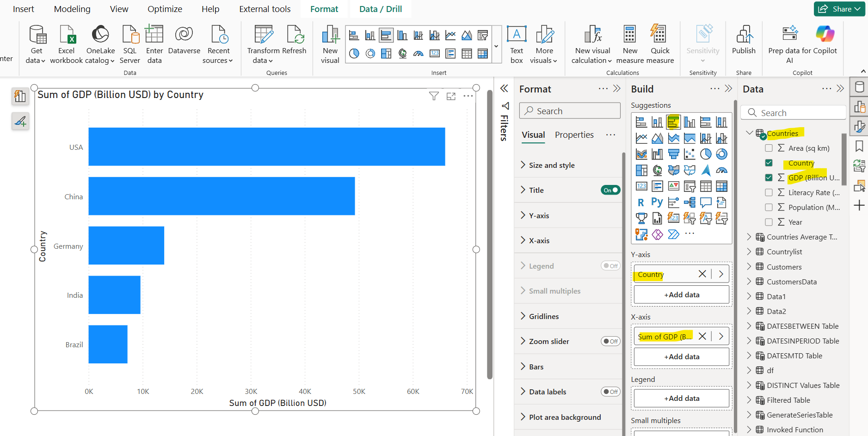Insert a map visual from the Insert gallery
868x436 pixels.
tap(403, 53)
